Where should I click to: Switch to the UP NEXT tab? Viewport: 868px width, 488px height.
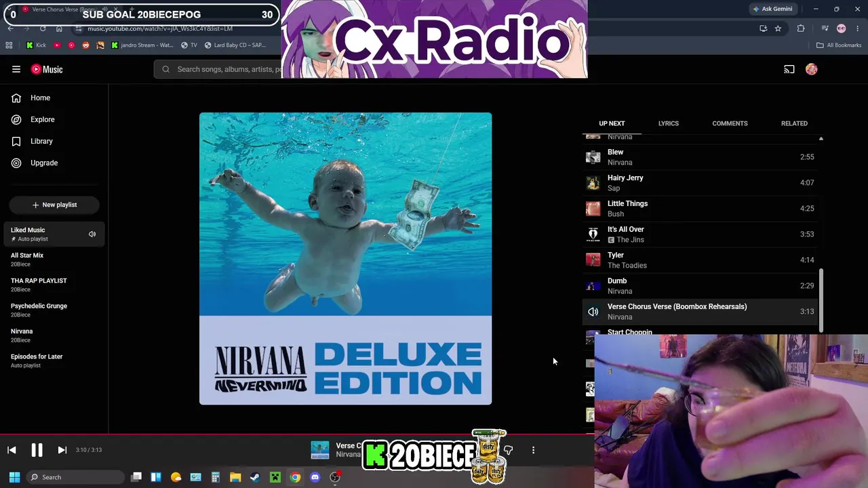coord(612,123)
